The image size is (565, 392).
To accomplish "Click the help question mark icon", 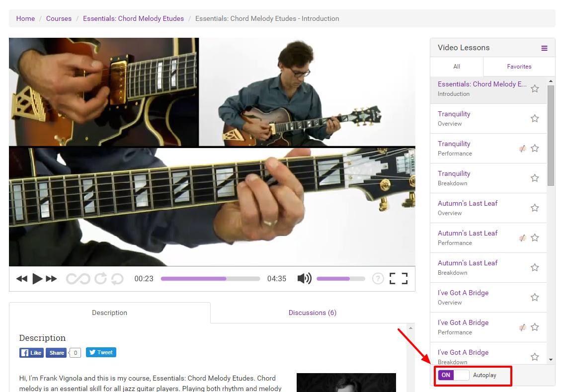I will pos(378,279).
